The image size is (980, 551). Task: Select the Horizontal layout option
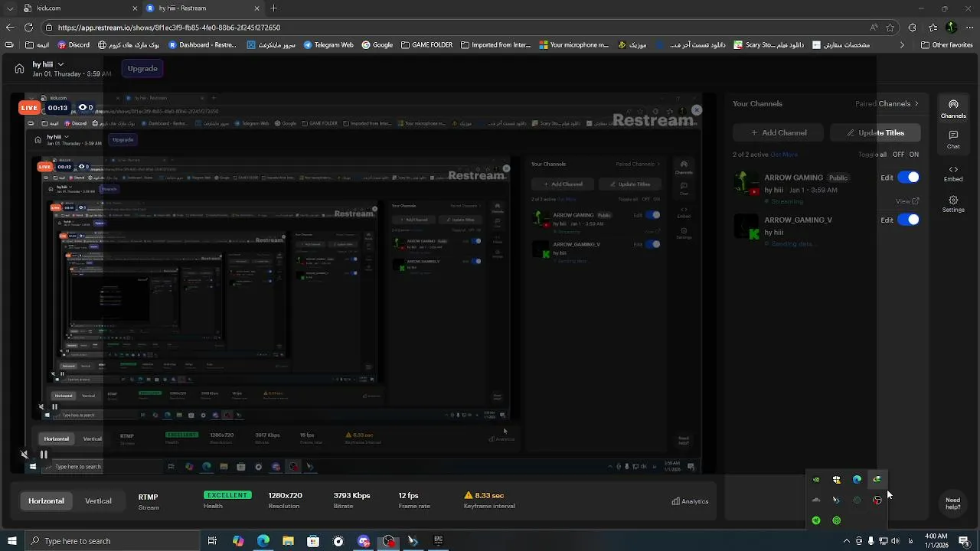pos(46,501)
